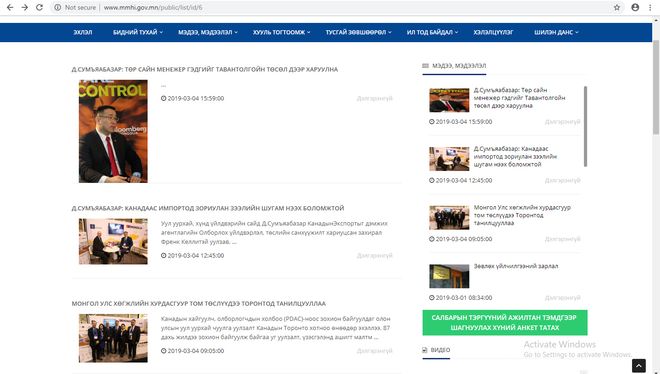Expand the ХУУЛЬ ТОГТООМЖ dropdown menu

click(x=281, y=32)
